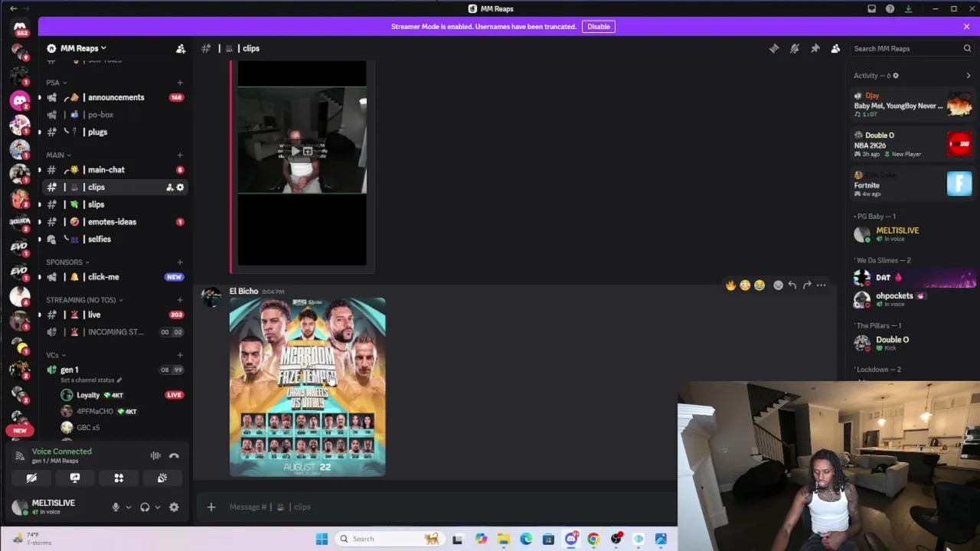Screen dimensions: 980x551
Task: Open audio output options dropdown
Action: [157, 507]
